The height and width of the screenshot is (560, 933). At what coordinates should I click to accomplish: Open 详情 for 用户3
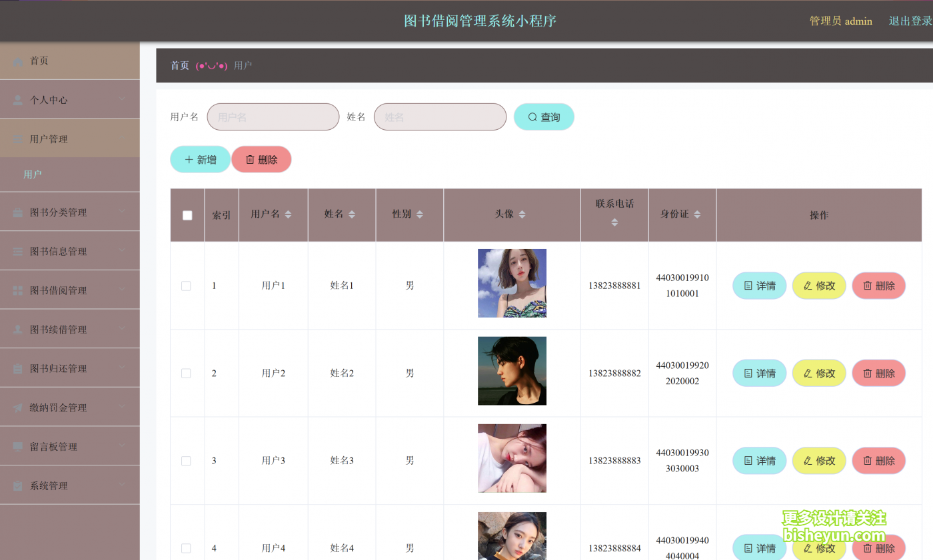760,461
